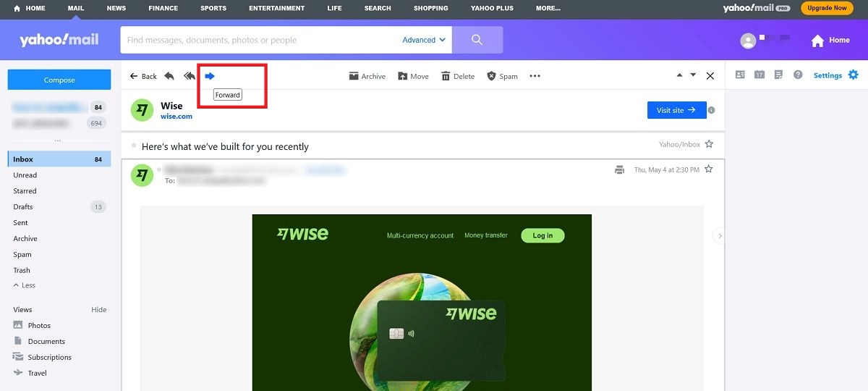The image size is (868, 391).
Task: Print the message using the printer icon
Action: coord(619,170)
